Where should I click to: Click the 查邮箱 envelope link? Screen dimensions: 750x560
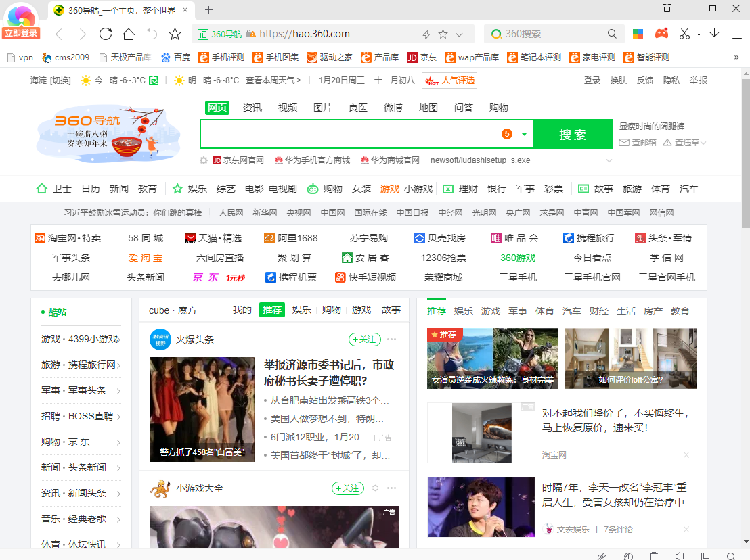click(x=638, y=143)
